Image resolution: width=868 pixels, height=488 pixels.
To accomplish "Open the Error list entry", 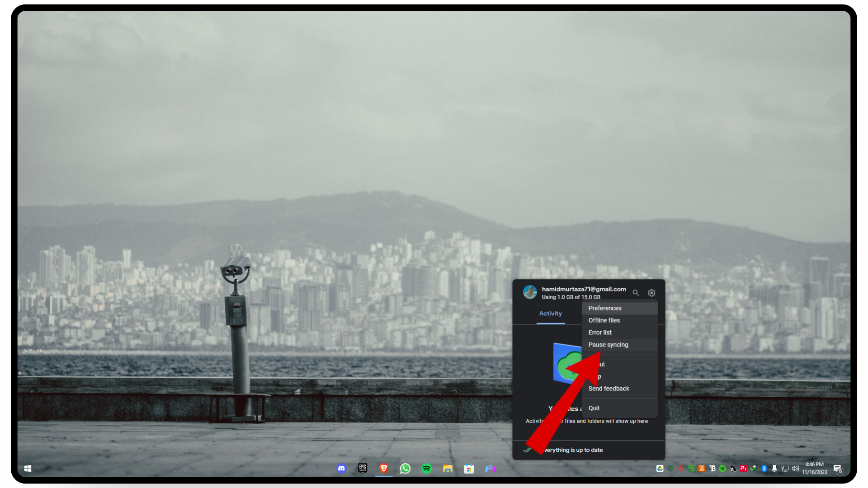I will pos(600,333).
